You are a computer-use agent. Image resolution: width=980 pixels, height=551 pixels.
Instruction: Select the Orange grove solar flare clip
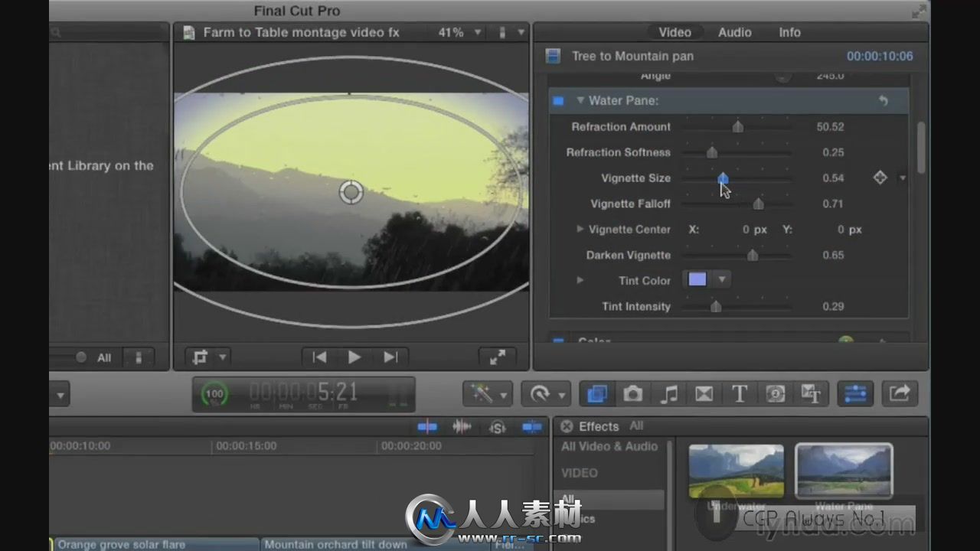(155, 544)
